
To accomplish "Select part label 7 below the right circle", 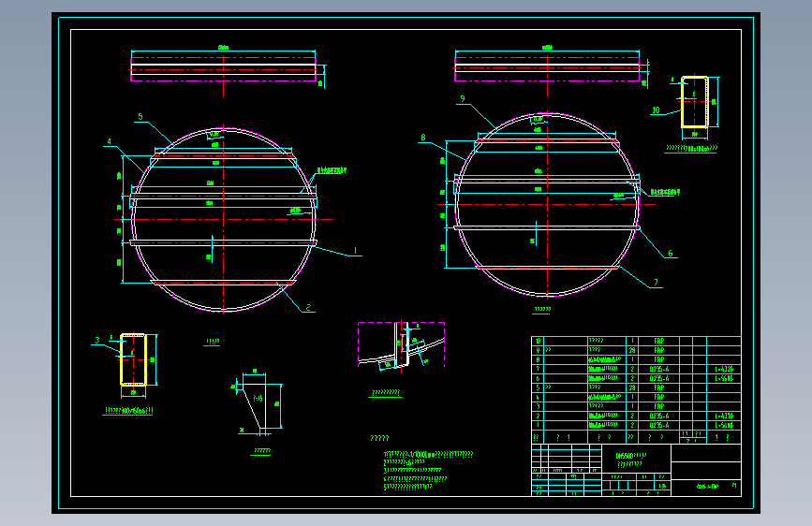I will [656, 283].
